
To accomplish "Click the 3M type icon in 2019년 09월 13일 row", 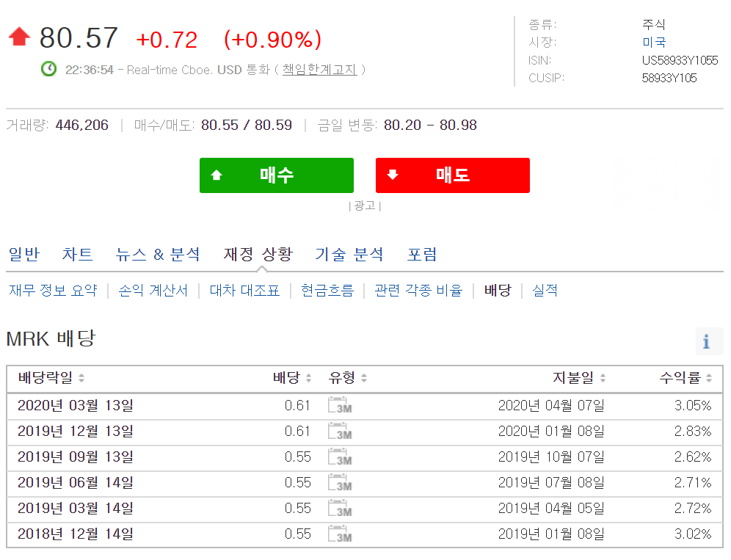I will coord(340,457).
